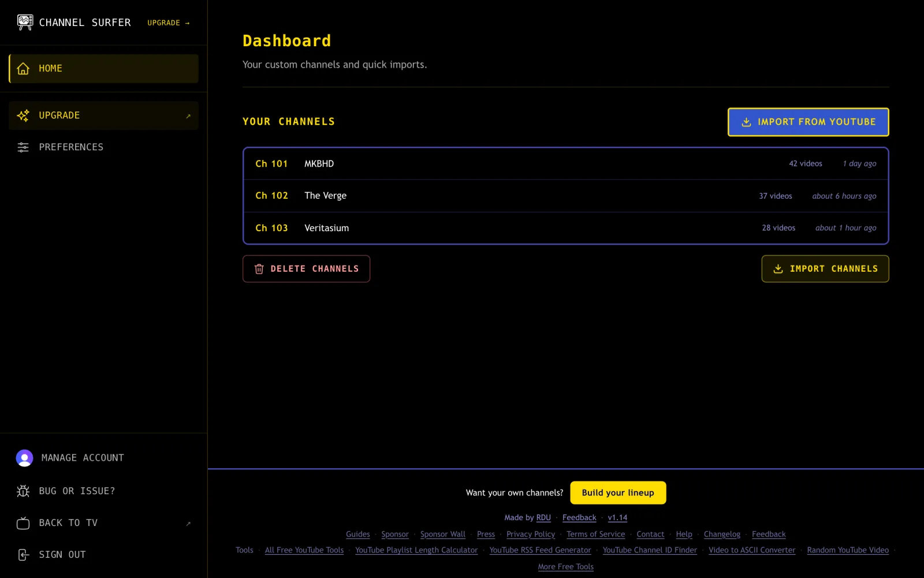Open Random YouTube Video link

pos(848,550)
